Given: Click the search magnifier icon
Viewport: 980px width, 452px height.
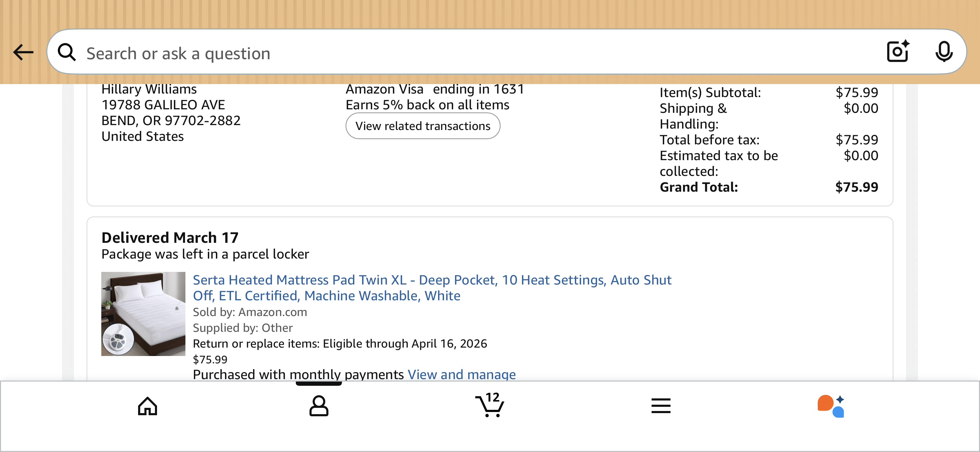Looking at the screenshot, I should pyautogui.click(x=67, y=53).
